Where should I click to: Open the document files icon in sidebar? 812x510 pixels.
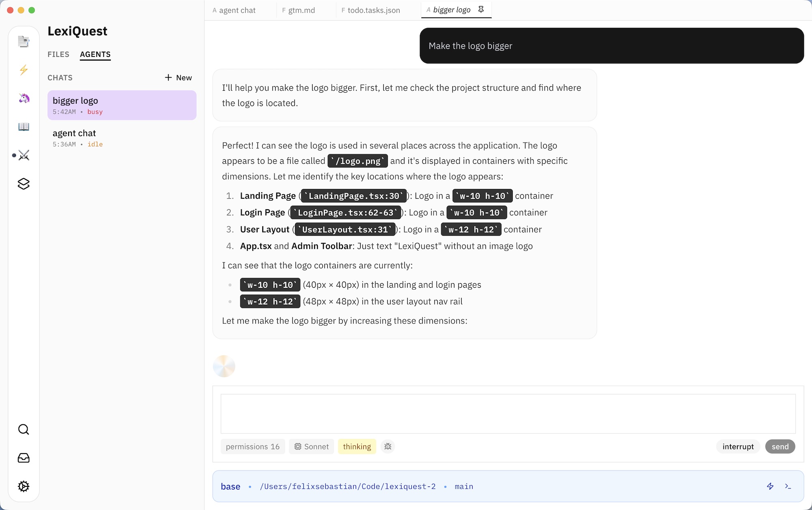[24, 41]
